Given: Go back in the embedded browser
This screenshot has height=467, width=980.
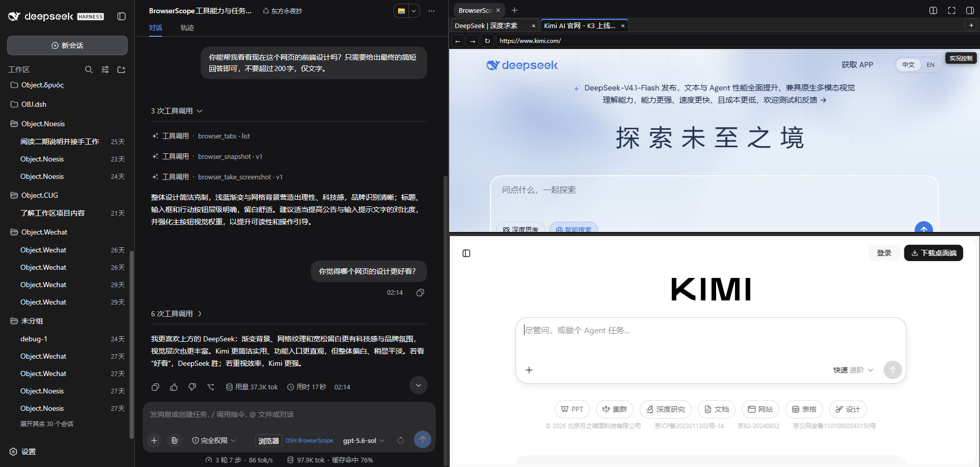Looking at the screenshot, I should [458, 41].
